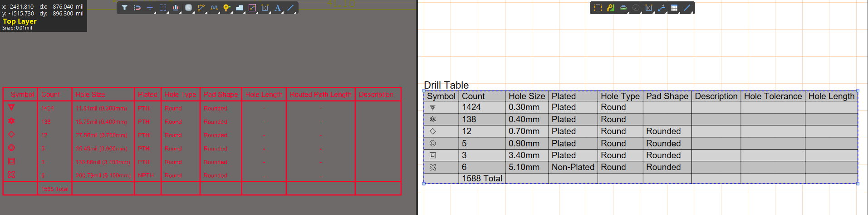868x215 pixels.
Task: Select the rectangle selection tool in PCB toolbar
Action: coord(163,8)
